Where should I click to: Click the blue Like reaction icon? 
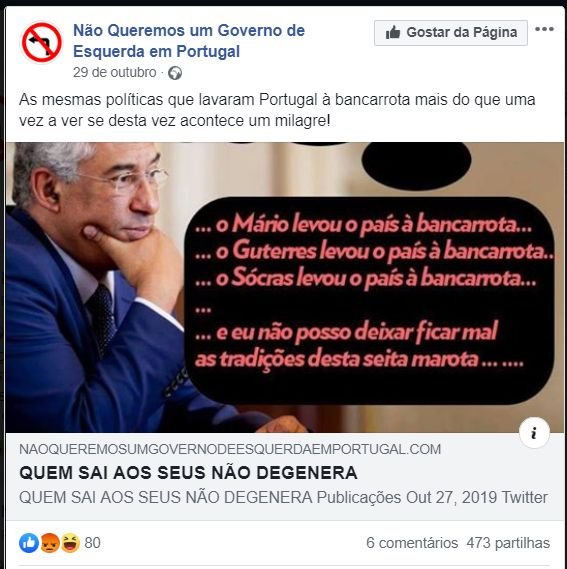tap(29, 543)
